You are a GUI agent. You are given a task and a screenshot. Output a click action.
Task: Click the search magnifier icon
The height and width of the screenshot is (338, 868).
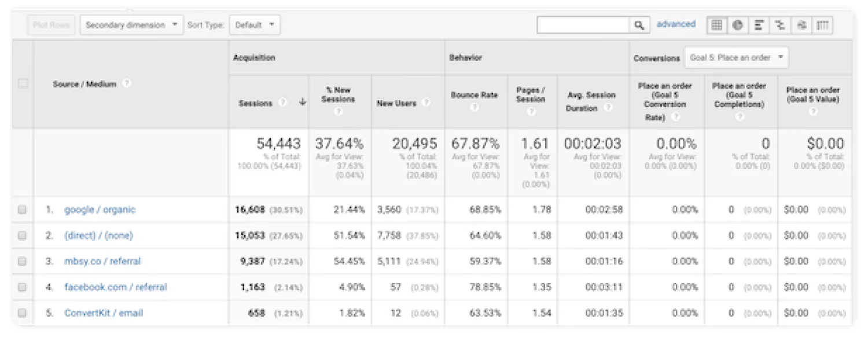639,25
